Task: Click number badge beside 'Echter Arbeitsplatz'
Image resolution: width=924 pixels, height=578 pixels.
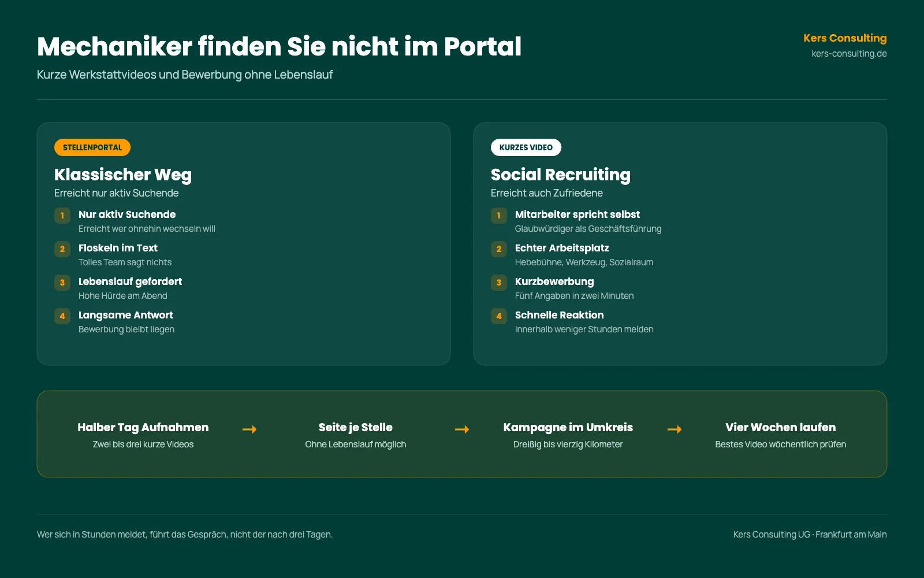Action: [x=499, y=249]
